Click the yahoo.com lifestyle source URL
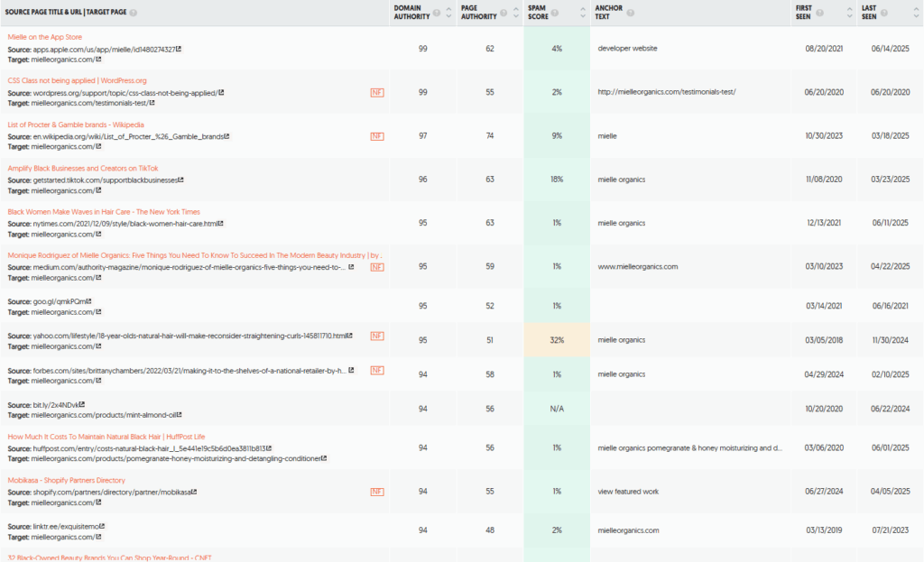Viewport: 924px width, 562px height. pos(189,336)
